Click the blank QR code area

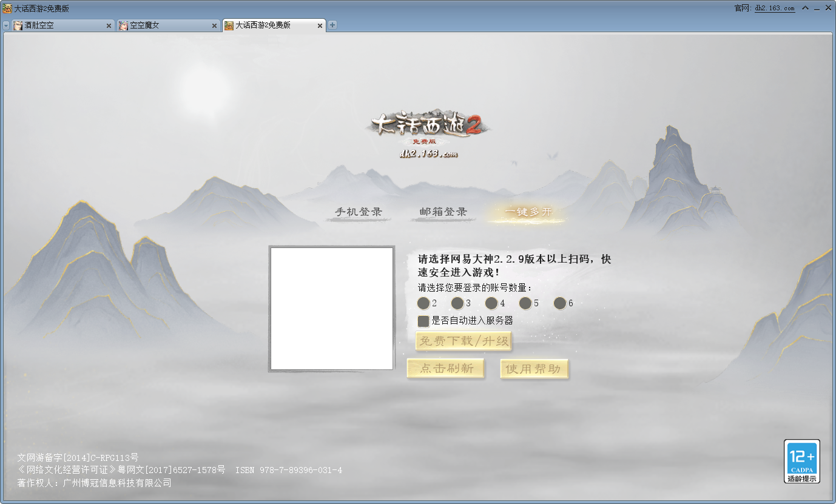332,309
